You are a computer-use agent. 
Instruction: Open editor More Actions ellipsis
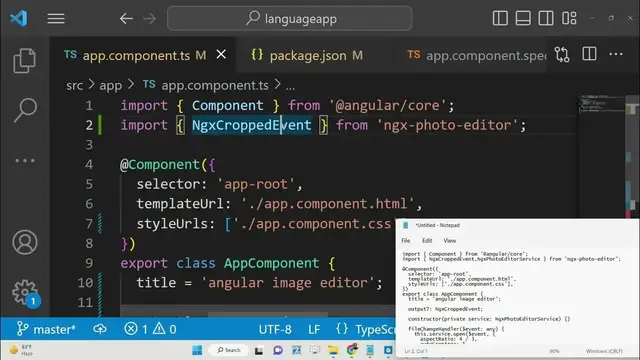tap(616, 54)
